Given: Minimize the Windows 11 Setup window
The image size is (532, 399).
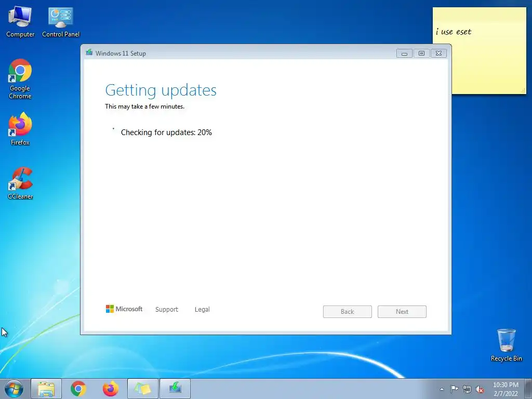Looking at the screenshot, I should 404,54.
